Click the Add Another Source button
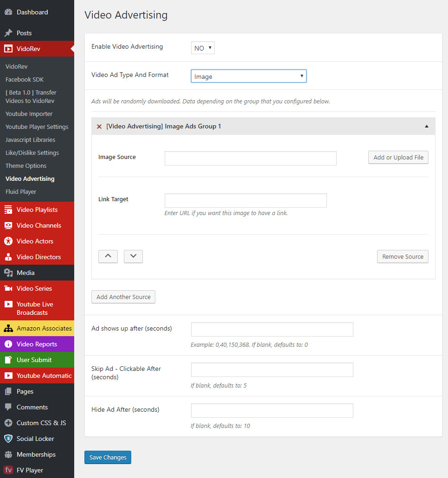The height and width of the screenshot is (478, 448). [123, 297]
